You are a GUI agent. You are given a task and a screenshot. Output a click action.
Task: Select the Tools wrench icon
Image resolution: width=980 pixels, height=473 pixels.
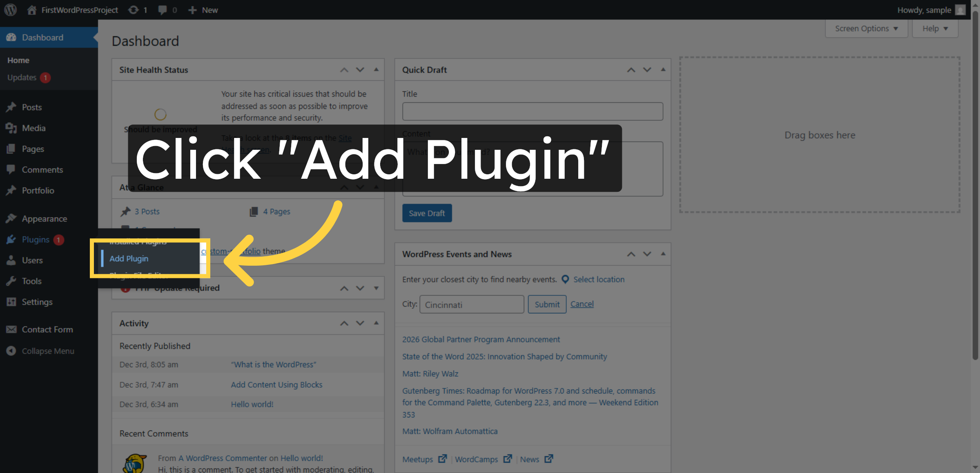[11, 281]
